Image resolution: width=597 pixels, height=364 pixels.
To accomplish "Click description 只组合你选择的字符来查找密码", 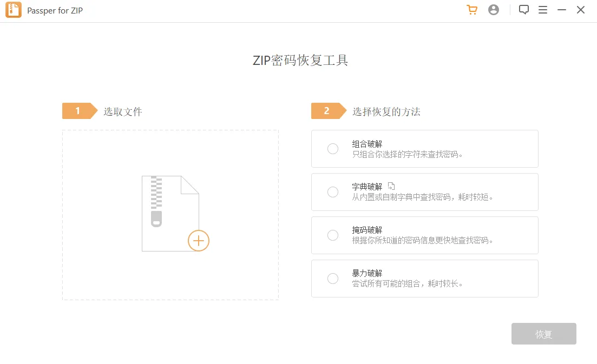I will [407, 155].
